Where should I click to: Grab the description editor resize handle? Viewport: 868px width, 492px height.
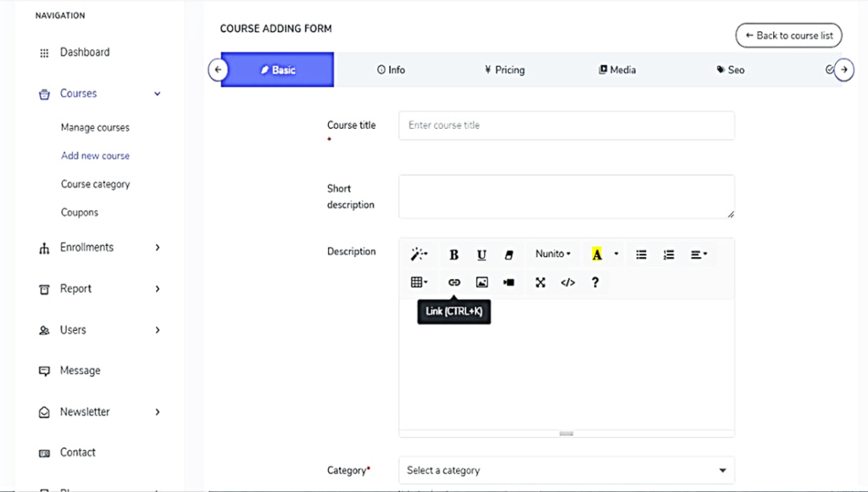pyautogui.click(x=566, y=433)
